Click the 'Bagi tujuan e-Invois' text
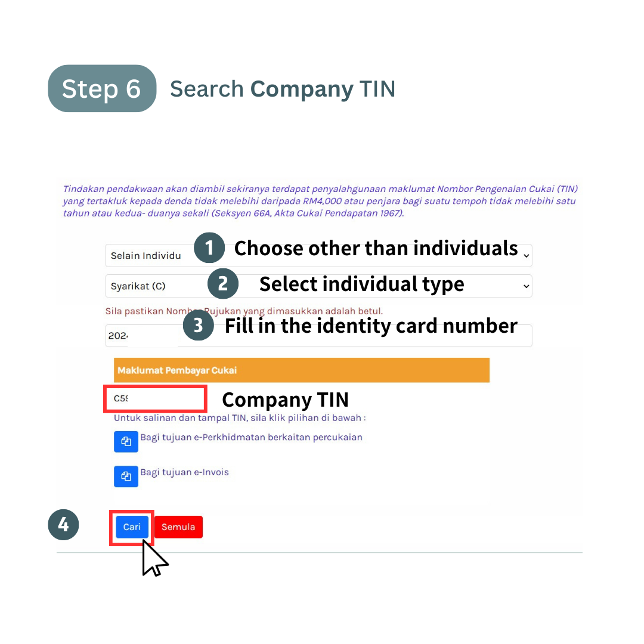This screenshot has width=644, height=644. (184, 472)
